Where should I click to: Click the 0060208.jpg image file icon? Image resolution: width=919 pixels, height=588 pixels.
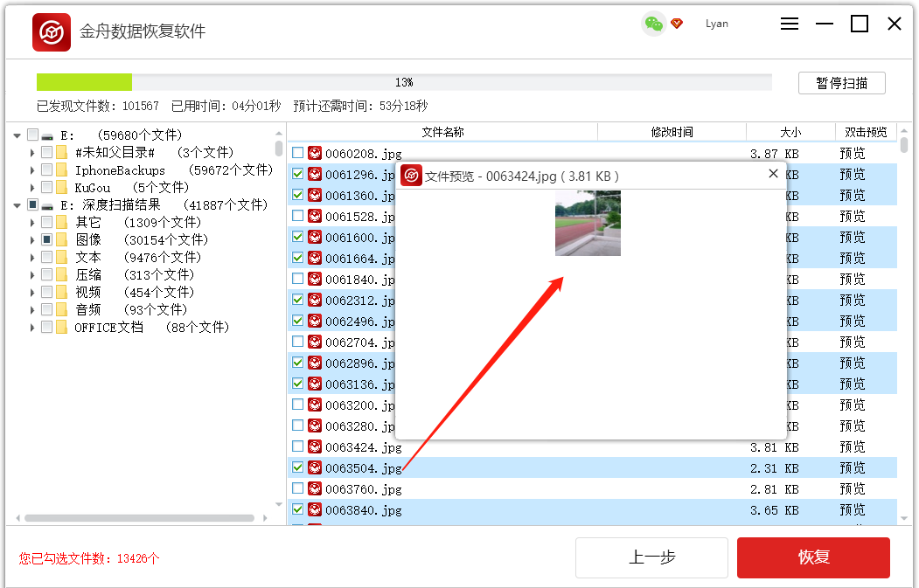(x=315, y=153)
